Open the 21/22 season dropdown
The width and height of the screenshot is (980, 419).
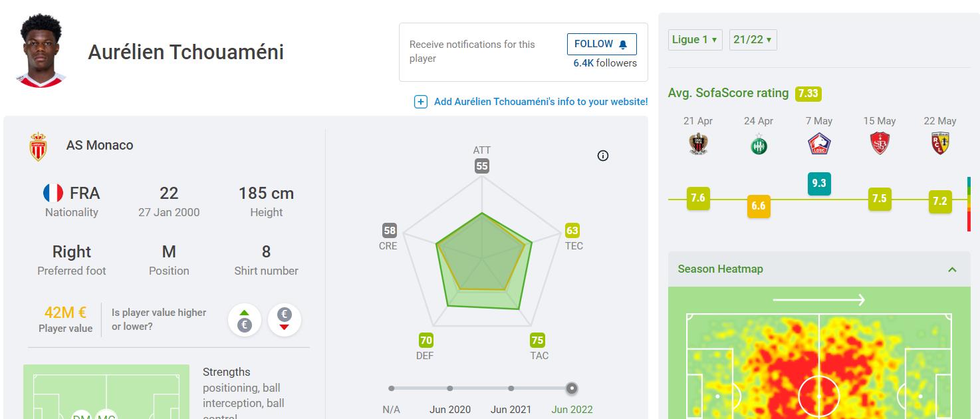point(753,40)
